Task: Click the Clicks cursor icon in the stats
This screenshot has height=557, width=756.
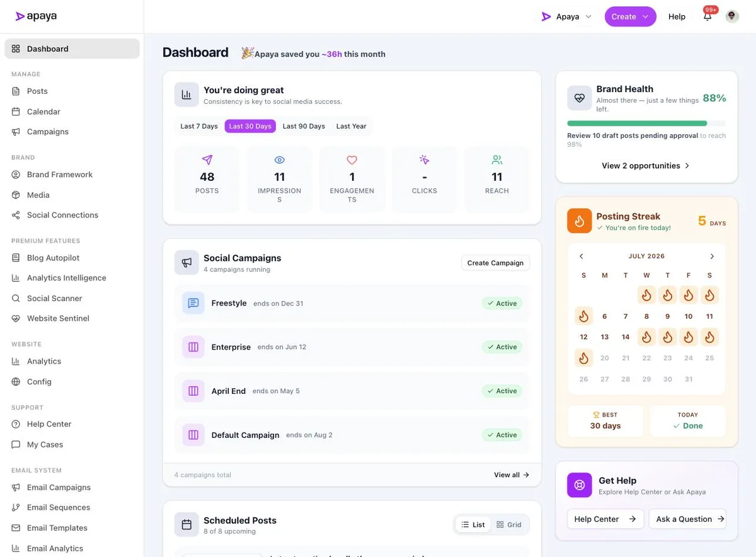Action: [x=425, y=160]
